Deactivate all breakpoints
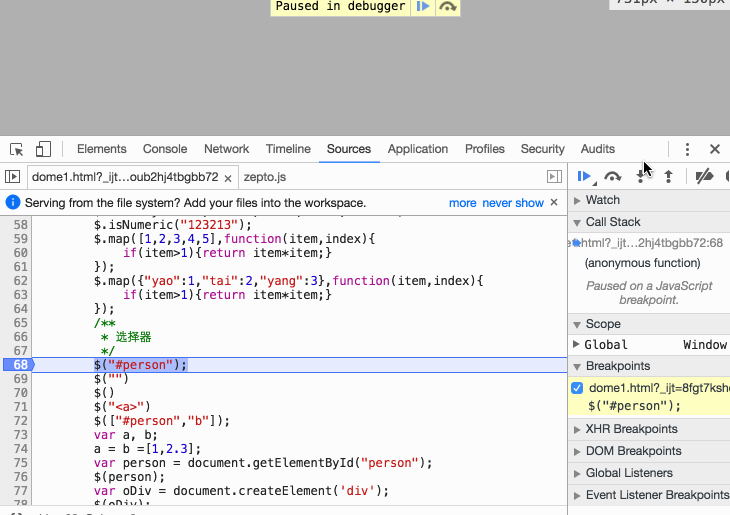This screenshot has height=515, width=730. click(704, 176)
